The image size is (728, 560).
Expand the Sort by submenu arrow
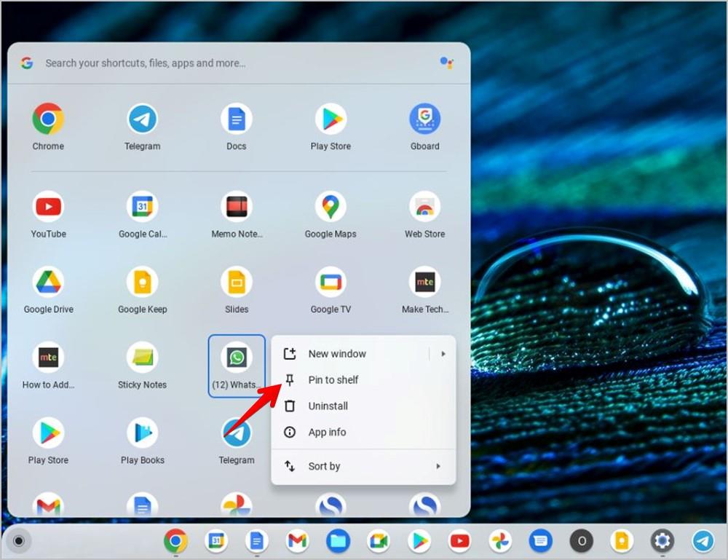coord(438,466)
